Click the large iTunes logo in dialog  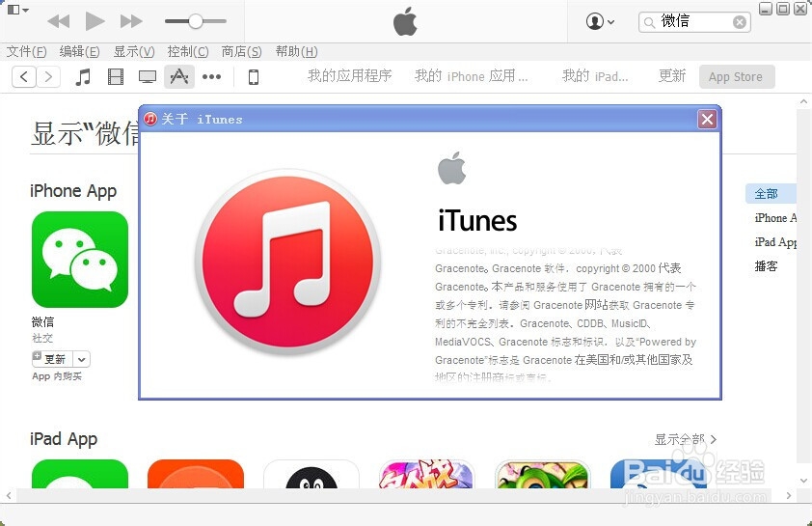click(x=288, y=262)
